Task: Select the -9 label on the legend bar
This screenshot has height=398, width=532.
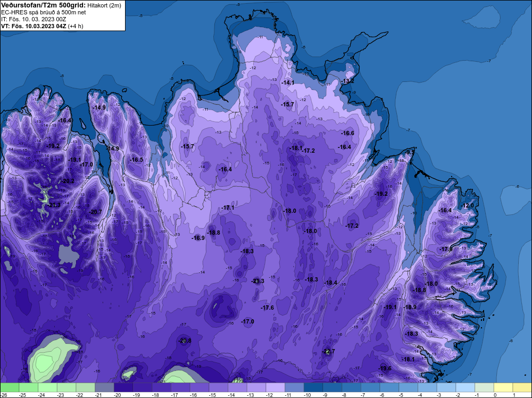Action: pyautogui.click(x=326, y=395)
